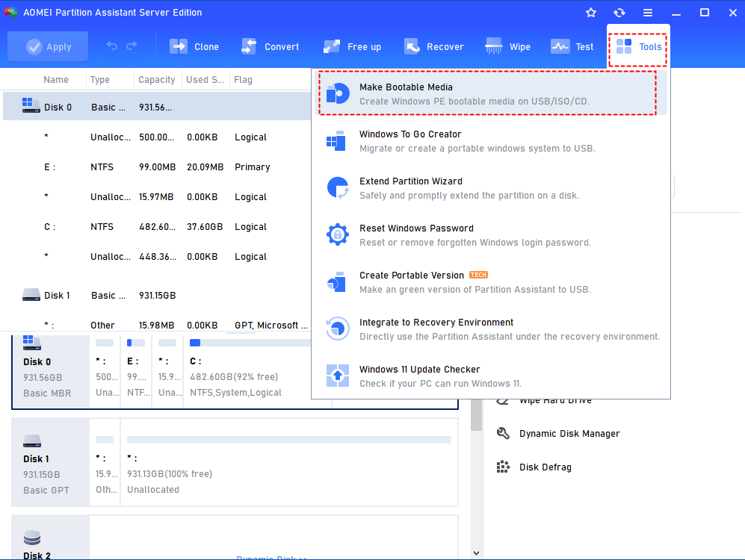Click the Extend Partition Wizard icon

click(338, 188)
